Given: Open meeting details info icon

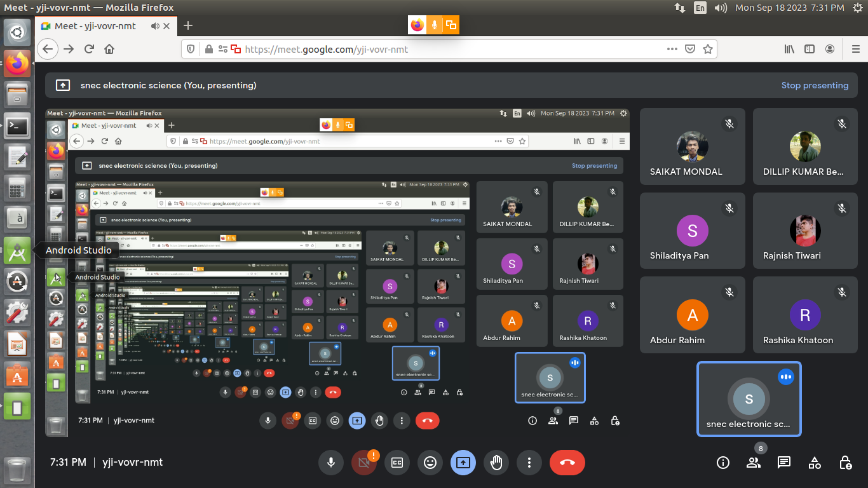Looking at the screenshot, I should [723, 463].
